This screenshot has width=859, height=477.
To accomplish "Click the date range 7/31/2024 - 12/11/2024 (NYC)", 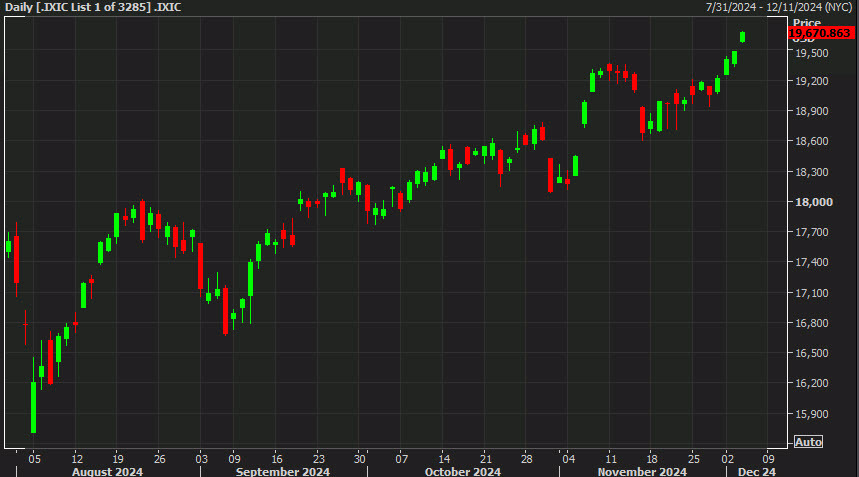I will pos(778,7).
